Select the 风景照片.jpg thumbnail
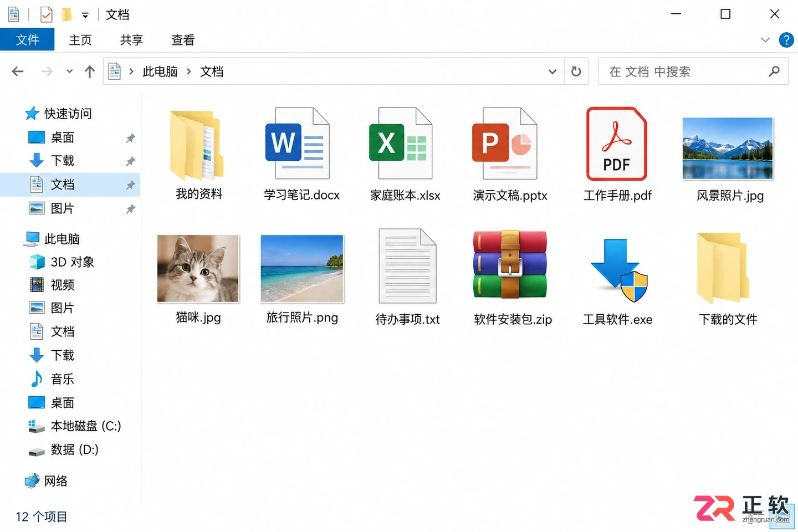The width and height of the screenshot is (798, 532). click(728, 148)
